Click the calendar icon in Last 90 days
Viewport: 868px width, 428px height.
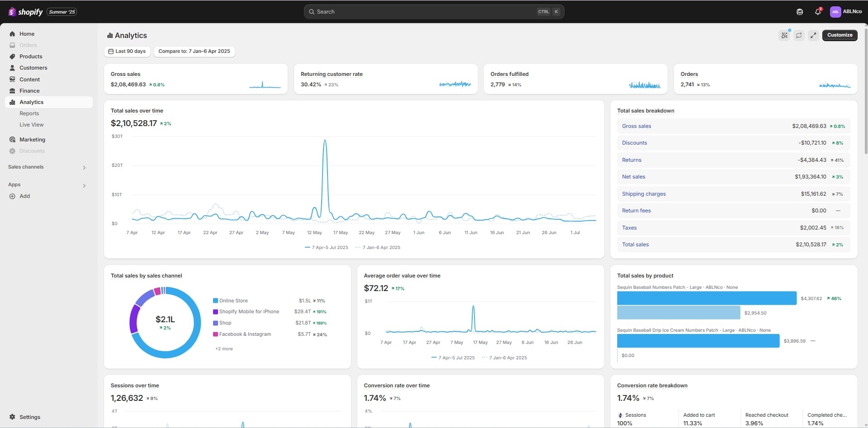[x=111, y=52]
